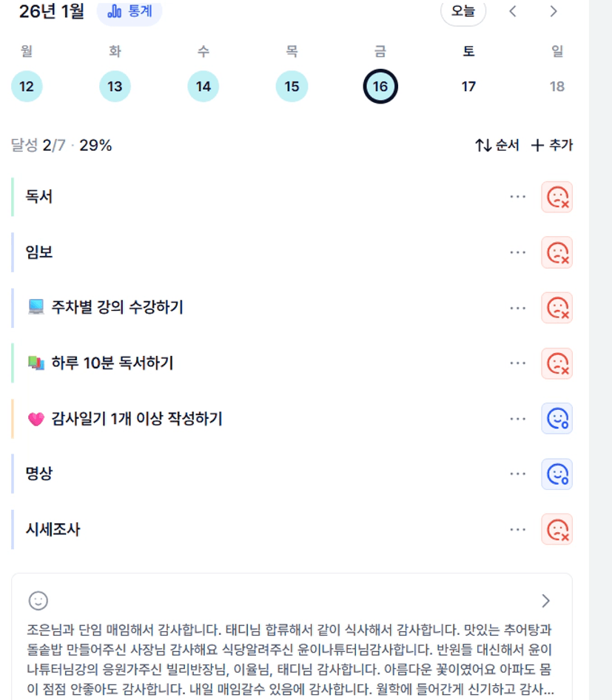
Task: Jump to today with 오늘 button
Action: pos(463,11)
